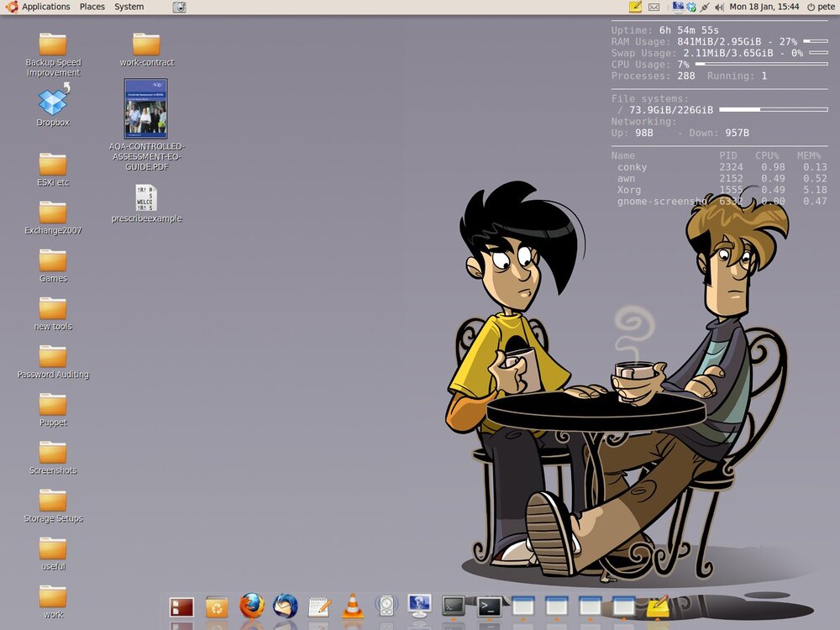Click the awn process row in list

click(720, 178)
